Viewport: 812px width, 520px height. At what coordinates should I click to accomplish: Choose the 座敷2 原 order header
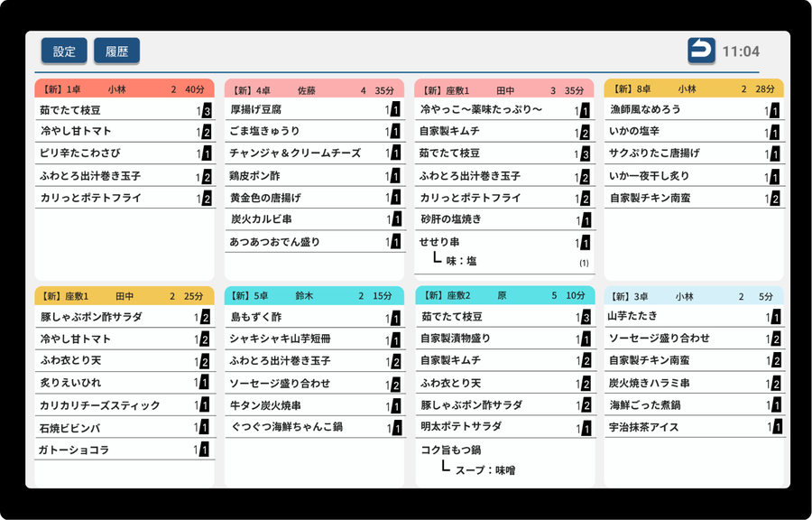coord(505,296)
